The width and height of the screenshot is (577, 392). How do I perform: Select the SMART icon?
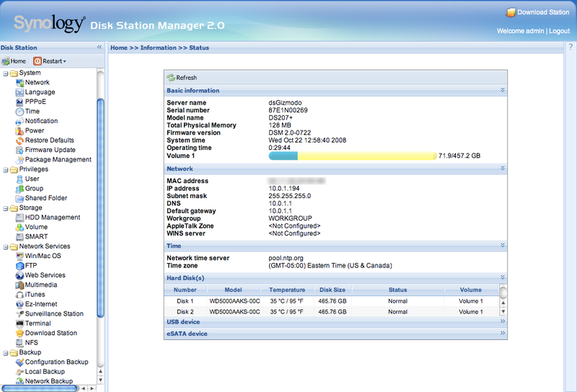pyautogui.click(x=19, y=237)
